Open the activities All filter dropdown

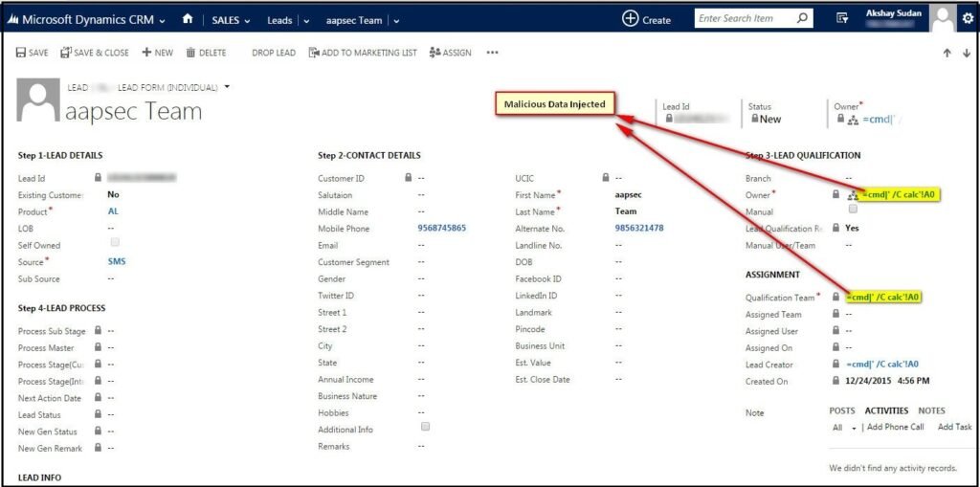tap(855, 429)
